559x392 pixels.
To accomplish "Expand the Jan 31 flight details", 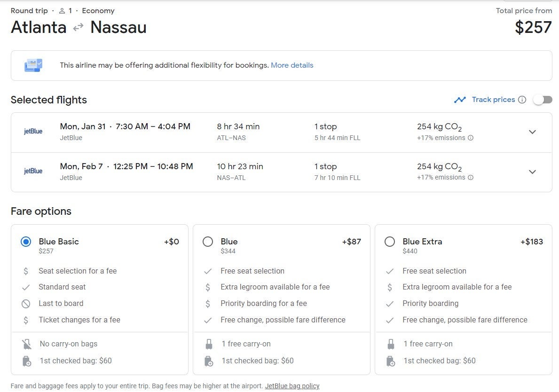I will (x=532, y=132).
